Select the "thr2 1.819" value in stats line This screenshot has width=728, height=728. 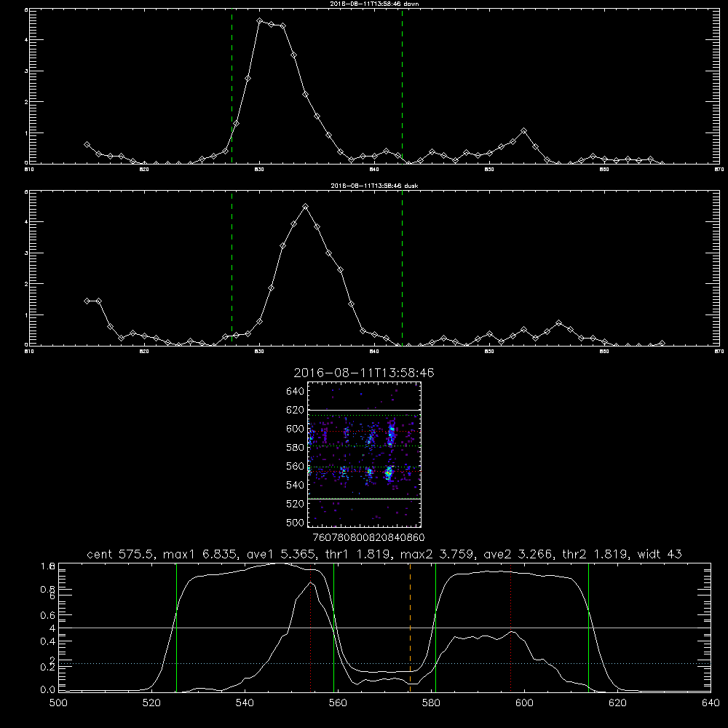[x=596, y=554]
